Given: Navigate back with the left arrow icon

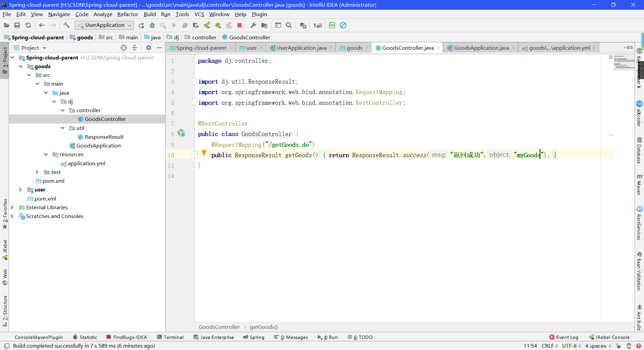Looking at the screenshot, I should (x=42, y=25).
